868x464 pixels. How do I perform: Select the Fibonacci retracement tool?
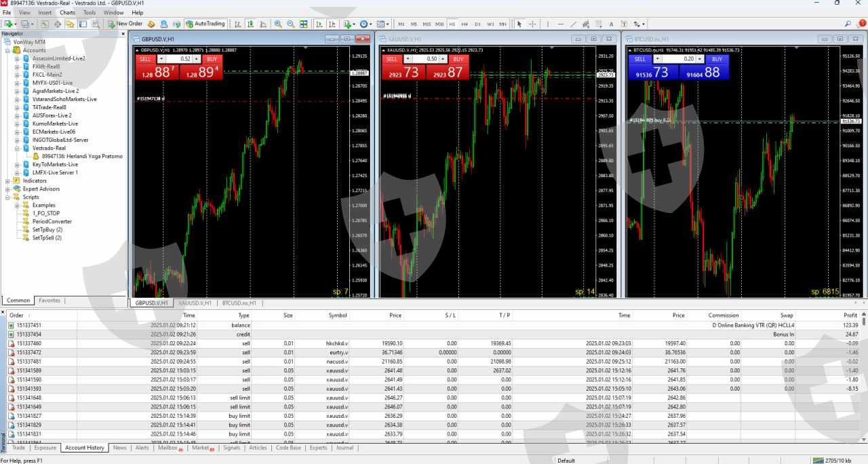tap(599, 24)
